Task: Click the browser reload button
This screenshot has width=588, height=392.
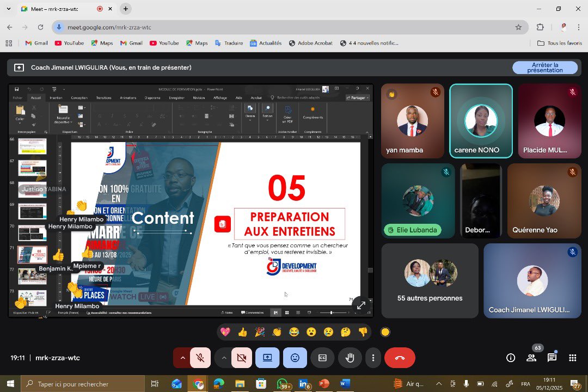Action: 40,27
